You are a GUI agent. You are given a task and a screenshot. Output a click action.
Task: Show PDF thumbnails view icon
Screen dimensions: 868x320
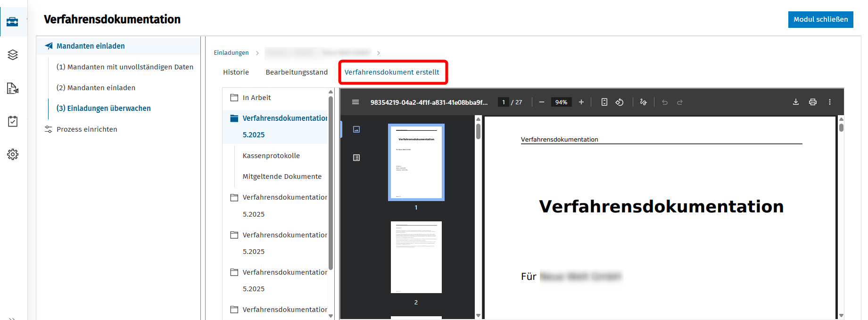click(x=356, y=129)
